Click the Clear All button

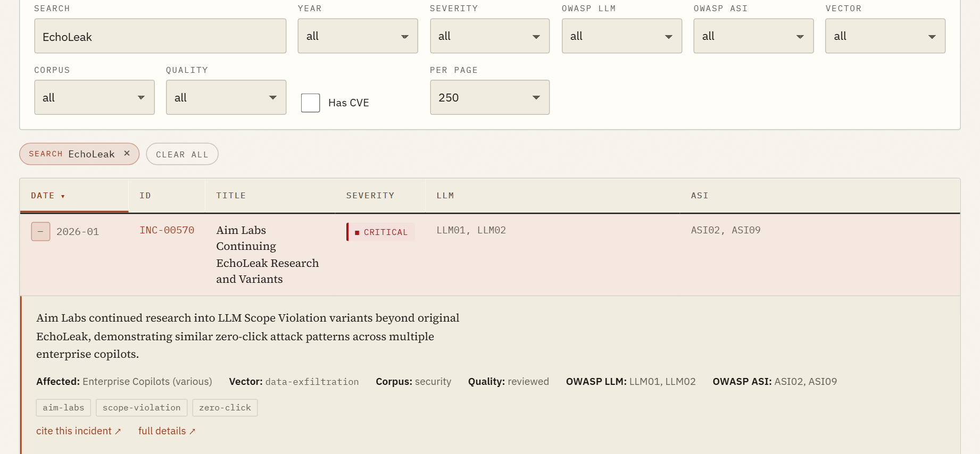click(x=182, y=154)
